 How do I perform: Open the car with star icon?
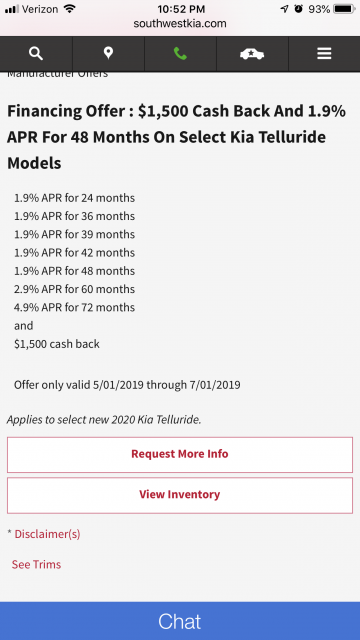(252, 53)
